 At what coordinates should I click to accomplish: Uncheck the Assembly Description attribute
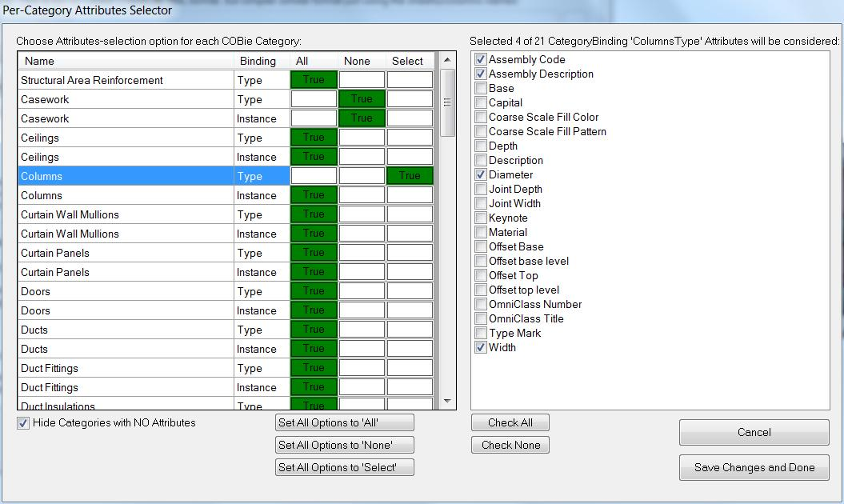(481, 74)
